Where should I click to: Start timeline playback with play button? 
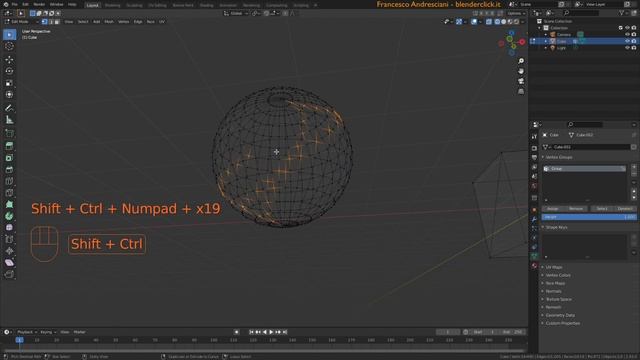[x=271, y=332]
